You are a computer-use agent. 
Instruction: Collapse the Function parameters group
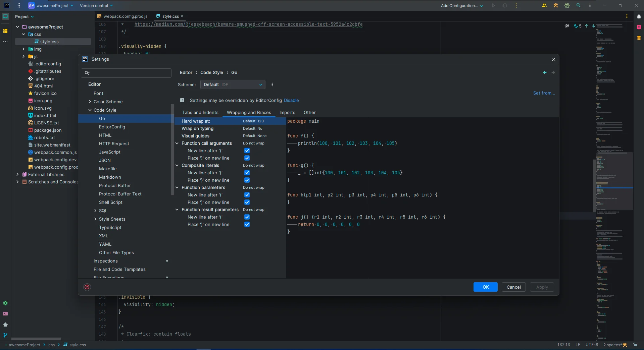[177, 188]
